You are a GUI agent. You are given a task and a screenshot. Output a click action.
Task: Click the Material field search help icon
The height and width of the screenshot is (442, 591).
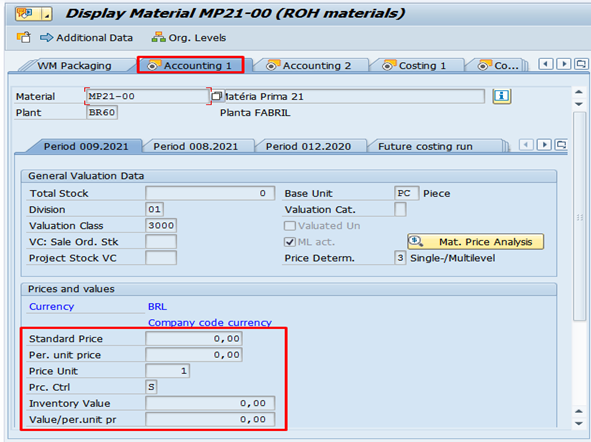pyautogui.click(x=216, y=96)
